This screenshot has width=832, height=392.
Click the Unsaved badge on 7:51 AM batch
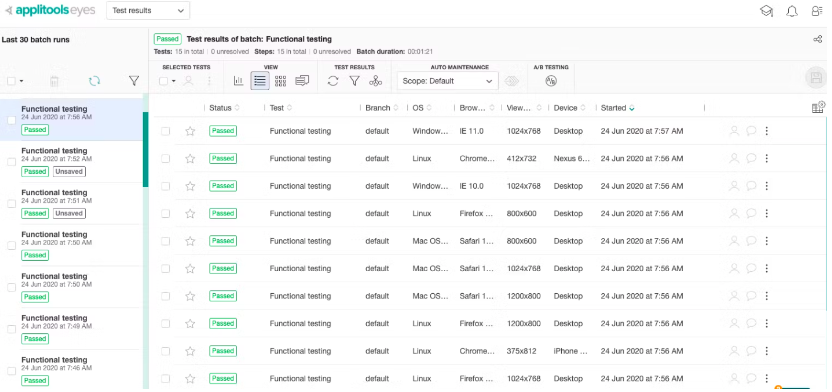(x=69, y=213)
